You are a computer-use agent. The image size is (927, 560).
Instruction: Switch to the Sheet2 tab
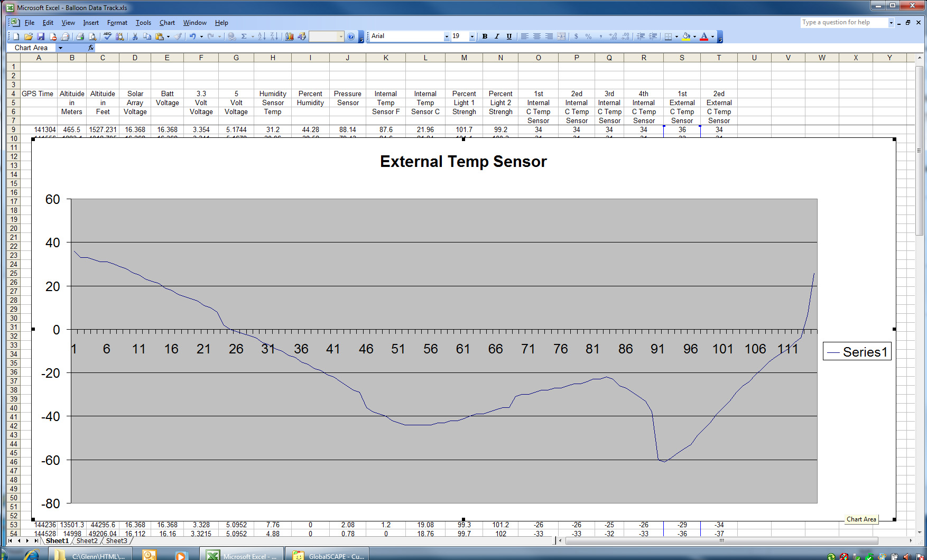tap(87, 541)
